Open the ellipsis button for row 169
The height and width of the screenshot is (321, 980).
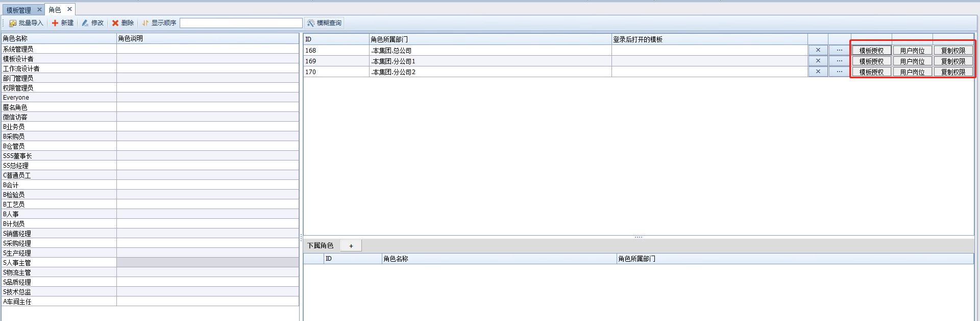pyautogui.click(x=839, y=61)
